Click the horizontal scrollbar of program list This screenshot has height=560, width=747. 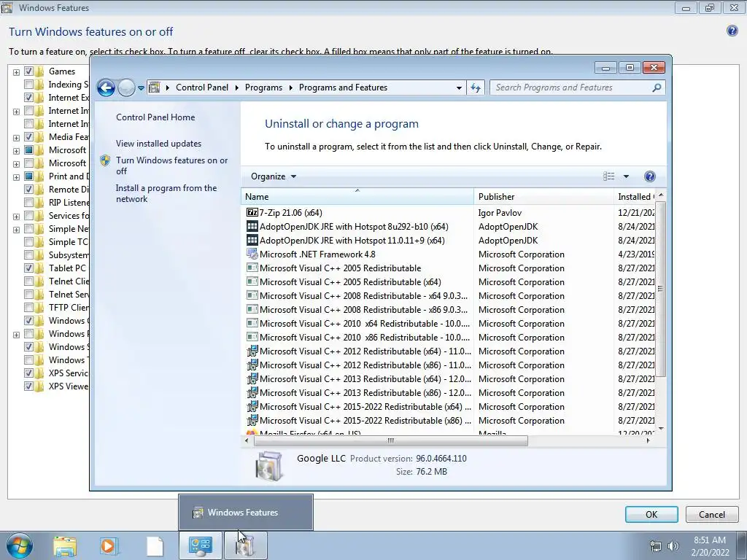point(391,440)
